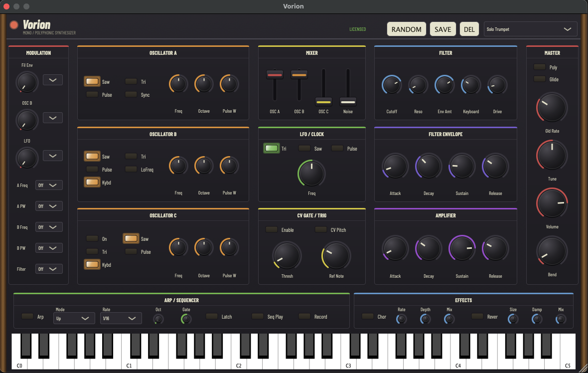Click the RANDOM button
Image resolution: width=588 pixels, height=373 pixels.
click(x=406, y=29)
